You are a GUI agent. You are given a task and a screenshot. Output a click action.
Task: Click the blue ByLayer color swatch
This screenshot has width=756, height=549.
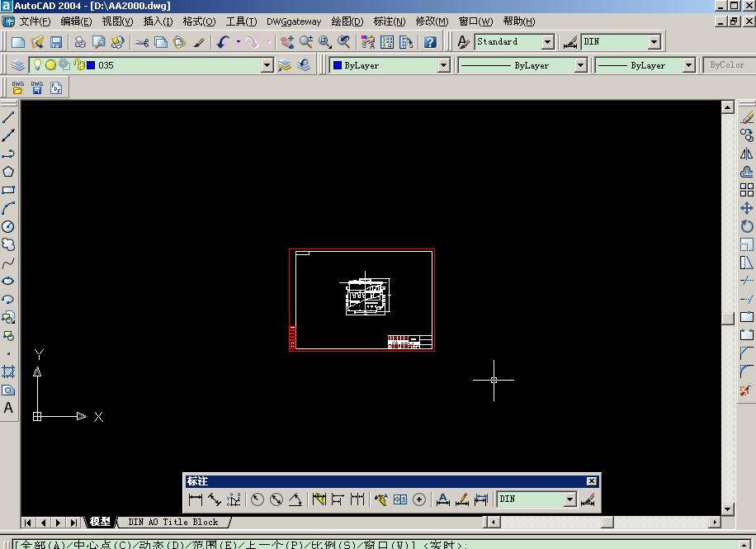[x=338, y=65]
